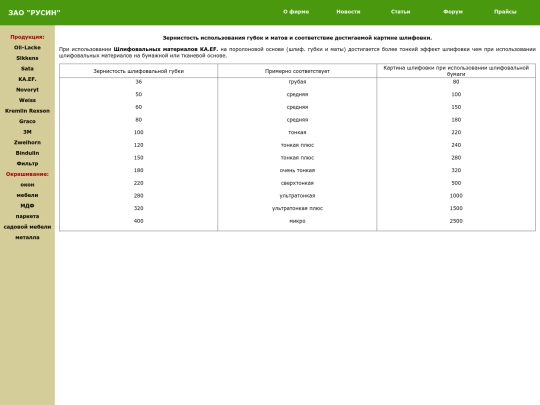Screen dimensions: 540x405
Task: Click the '50' grit table cell
Action: 138,94
